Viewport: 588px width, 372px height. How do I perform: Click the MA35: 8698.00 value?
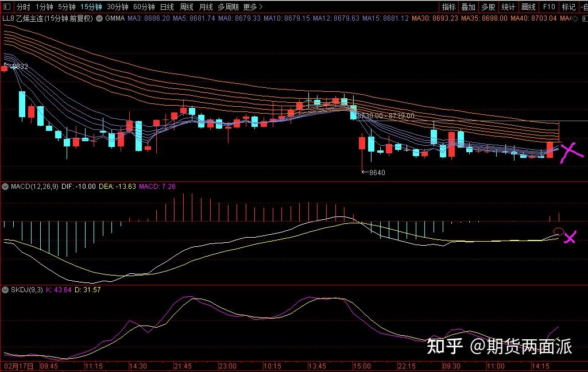pyautogui.click(x=484, y=18)
